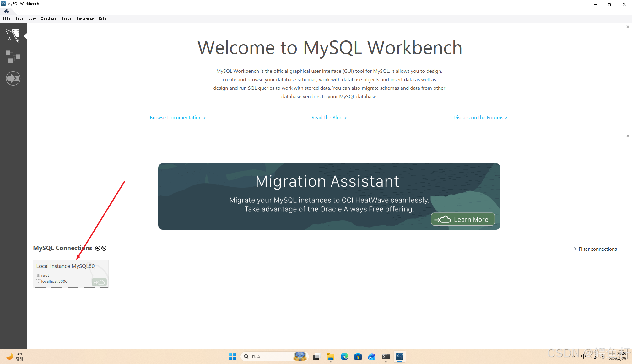
Task: Minimize the MySQL Workbench window
Action: (x=595, y=4)
